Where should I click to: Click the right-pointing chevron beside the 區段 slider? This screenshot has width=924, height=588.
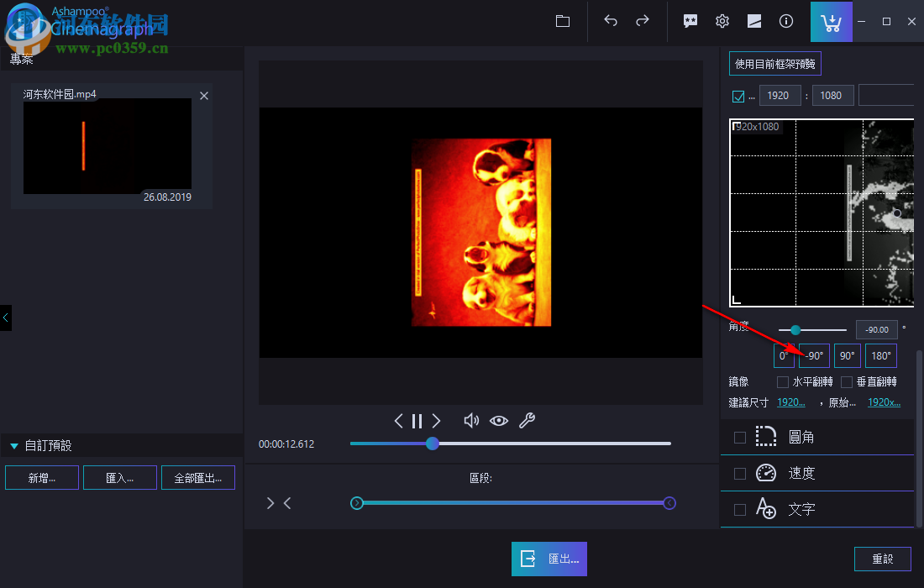(269, 502)
